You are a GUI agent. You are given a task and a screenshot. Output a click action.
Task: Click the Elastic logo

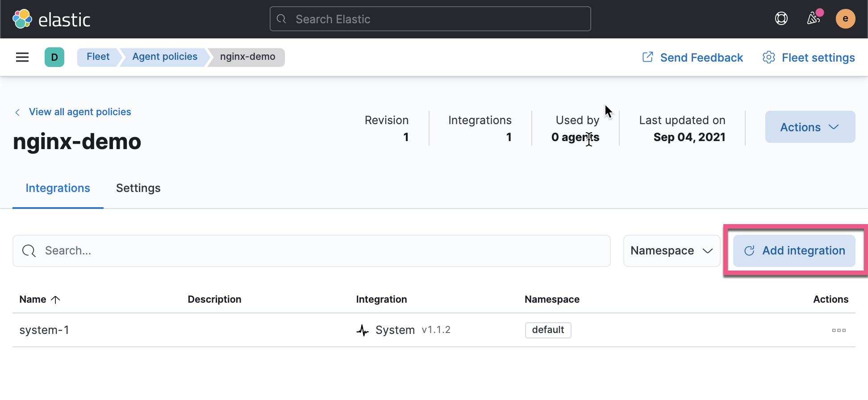point(51,19)
